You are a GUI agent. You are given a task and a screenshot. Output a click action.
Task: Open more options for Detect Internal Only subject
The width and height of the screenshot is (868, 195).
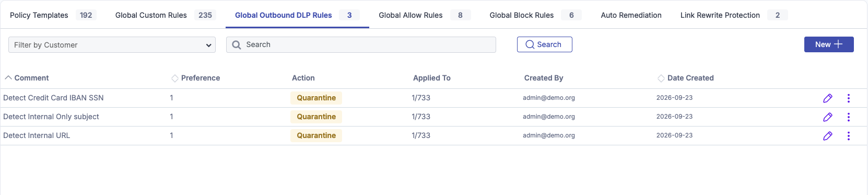pos(849,117)
